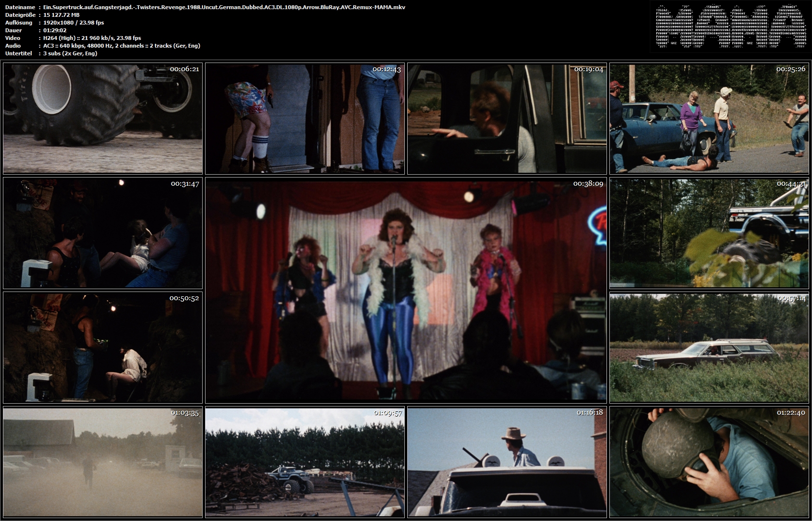Click the 'Untertitel' label
This screenshot has height=521, width=812.
18,53
